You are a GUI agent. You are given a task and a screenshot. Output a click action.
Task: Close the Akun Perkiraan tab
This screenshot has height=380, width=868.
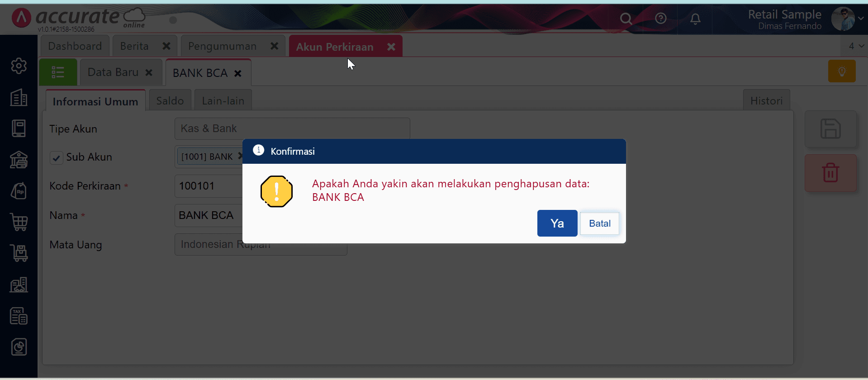(391, 47)
